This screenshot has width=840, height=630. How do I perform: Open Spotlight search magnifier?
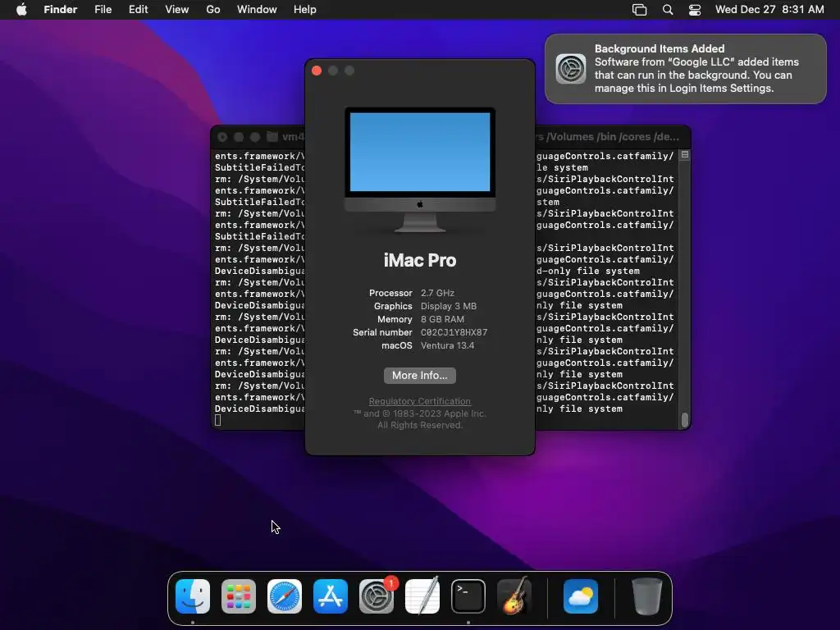point(668,10)
